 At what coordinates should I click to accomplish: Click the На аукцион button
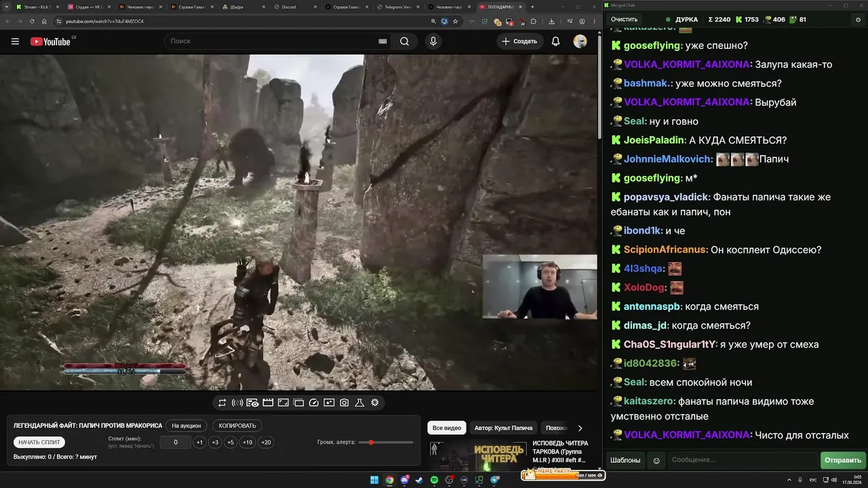click(x=186, y=426)
